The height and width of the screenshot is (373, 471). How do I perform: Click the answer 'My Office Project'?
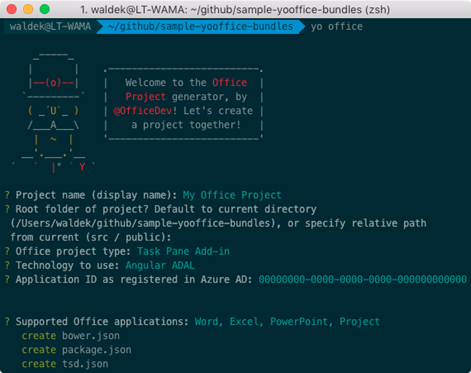pyautogui.click(x=232, y=195)
